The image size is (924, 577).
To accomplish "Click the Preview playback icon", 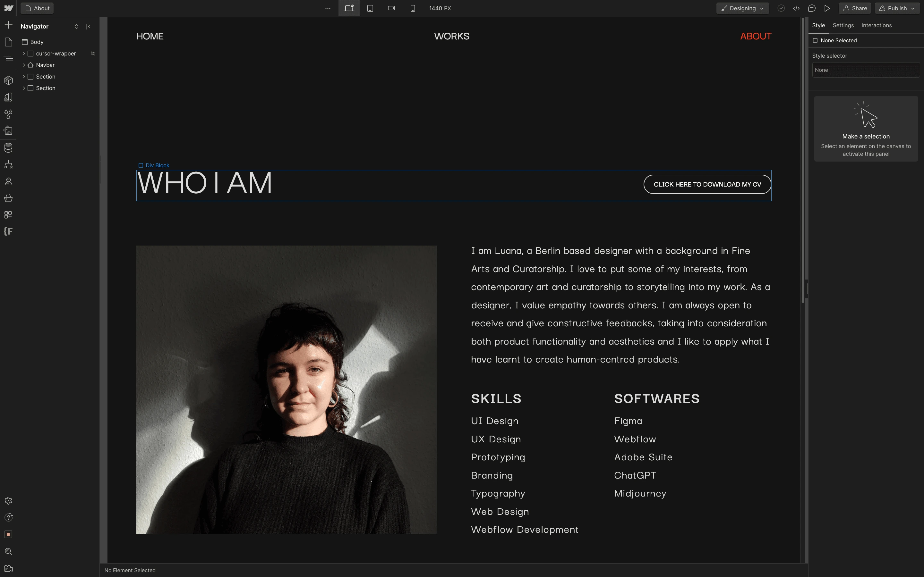I will (827, 8).
